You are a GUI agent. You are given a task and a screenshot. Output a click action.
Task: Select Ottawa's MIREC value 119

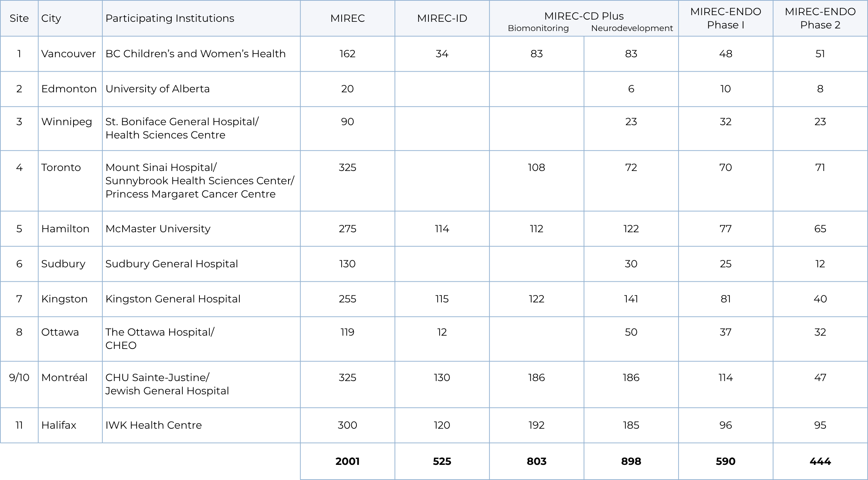(x=348, y=332)
